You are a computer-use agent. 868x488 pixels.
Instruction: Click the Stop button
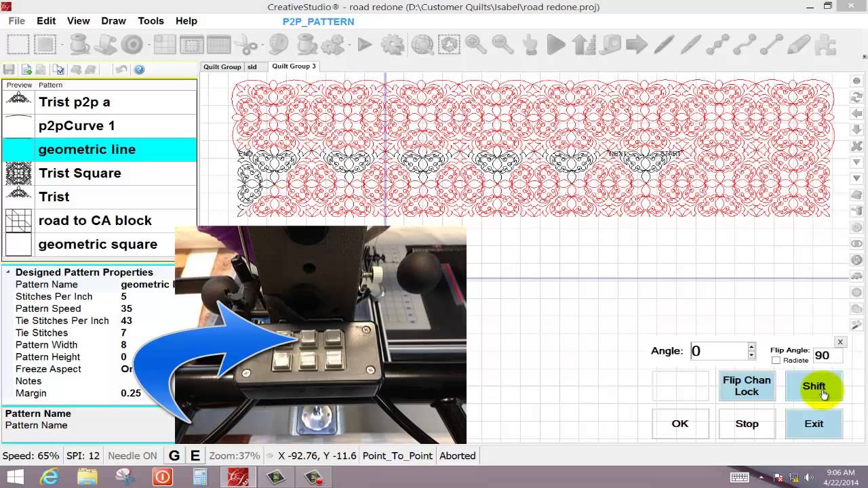747,424
